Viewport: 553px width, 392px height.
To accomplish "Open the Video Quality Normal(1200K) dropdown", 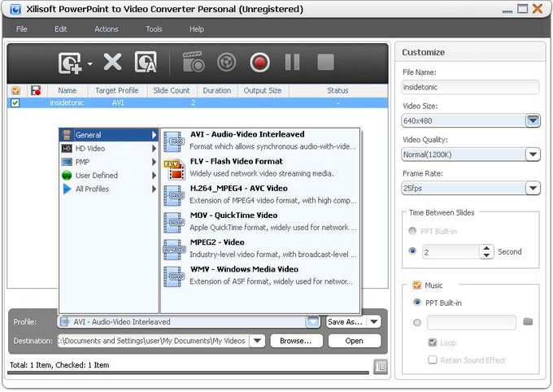I will (533, 155).
